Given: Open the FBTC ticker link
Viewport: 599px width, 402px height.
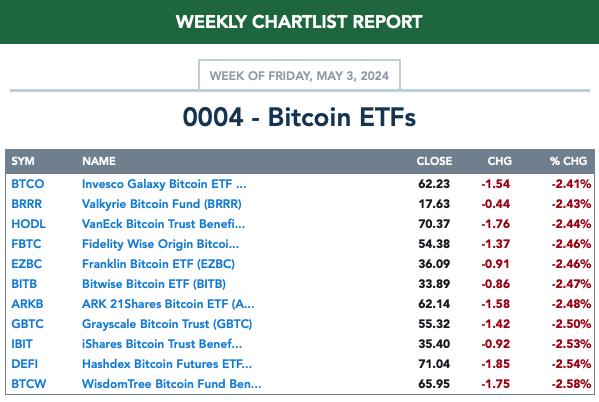Looking at the screenshot, I should [x=26, y=244].
